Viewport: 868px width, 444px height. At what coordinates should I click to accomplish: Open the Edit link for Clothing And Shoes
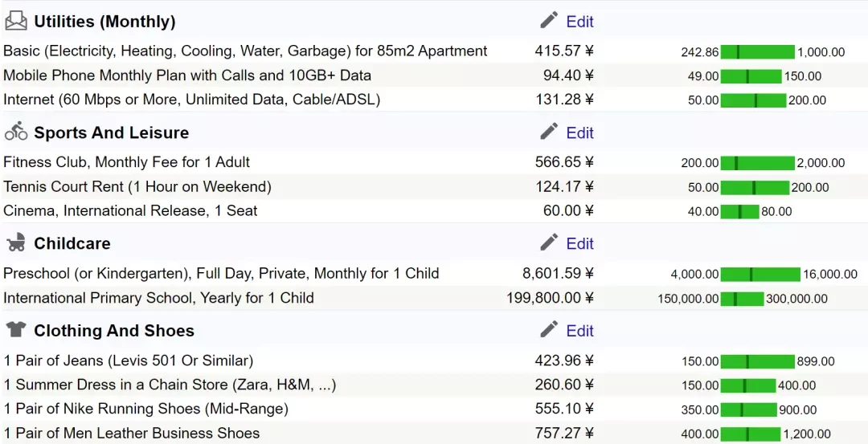[x=579, y=331]
